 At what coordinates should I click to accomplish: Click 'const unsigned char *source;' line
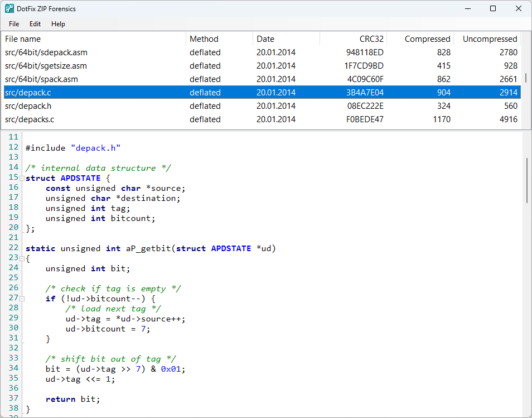(x=115, y=189)
